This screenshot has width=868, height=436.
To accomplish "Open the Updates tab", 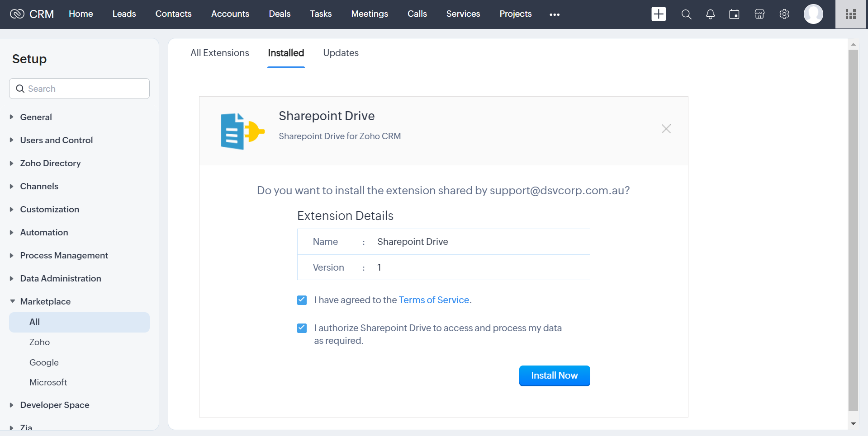I will tap(341, 53).
